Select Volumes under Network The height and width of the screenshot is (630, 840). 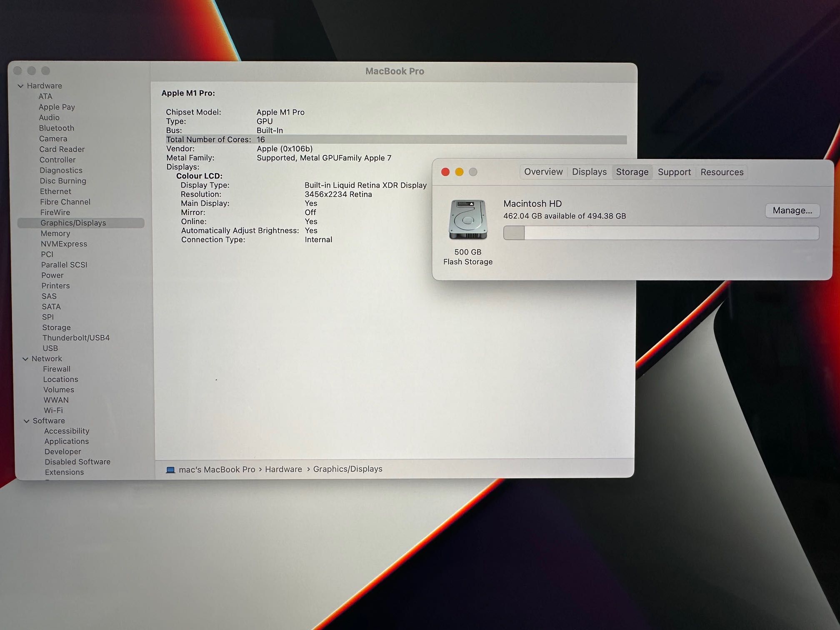(59, 390)
